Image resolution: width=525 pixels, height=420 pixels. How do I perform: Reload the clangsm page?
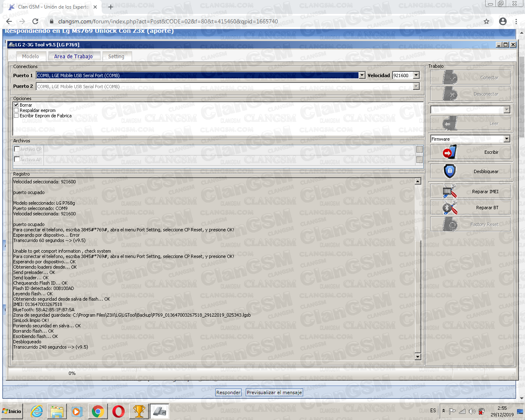[35, 21]
